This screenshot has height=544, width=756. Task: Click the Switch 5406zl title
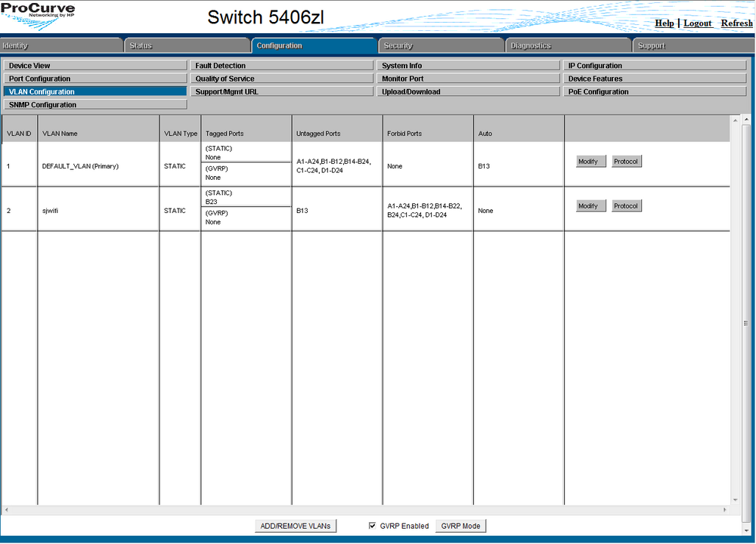pos(265,17)
